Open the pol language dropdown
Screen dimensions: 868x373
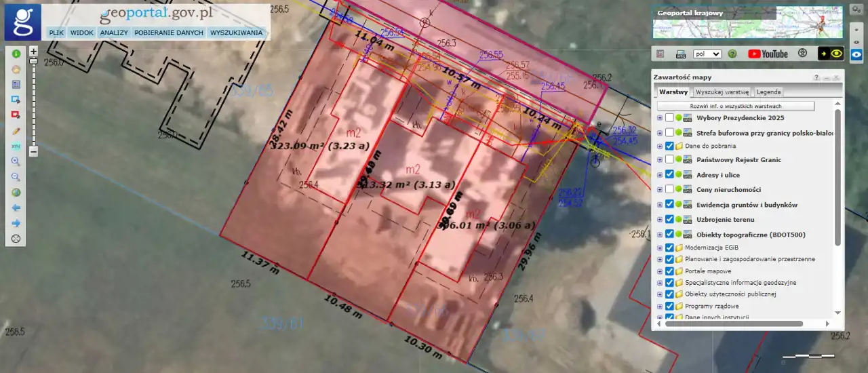click(x=707, y=54)
